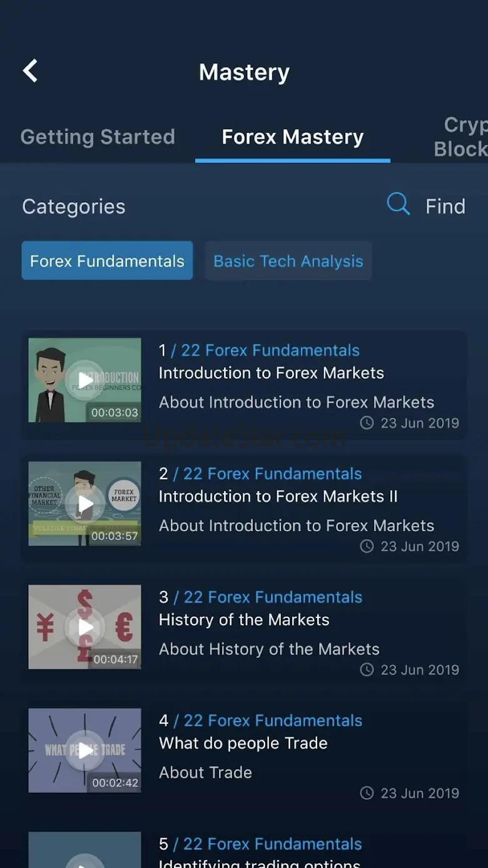Switch to the Getting Started tab

tap(98, 137)
